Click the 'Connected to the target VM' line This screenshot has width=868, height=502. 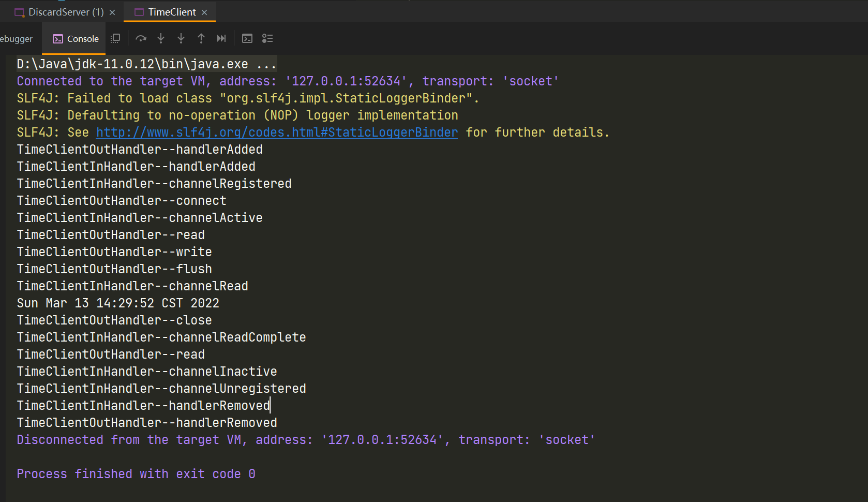click(288, 81)
